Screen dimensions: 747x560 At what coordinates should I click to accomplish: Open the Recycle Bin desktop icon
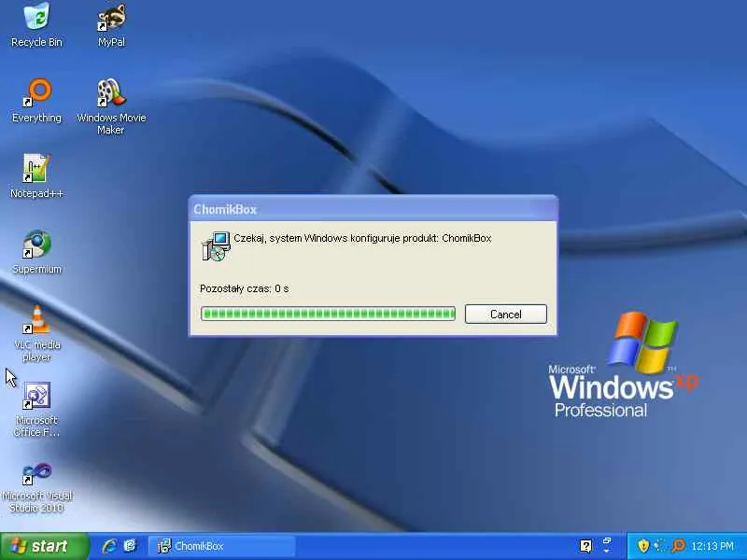click(x=36, y=25)
